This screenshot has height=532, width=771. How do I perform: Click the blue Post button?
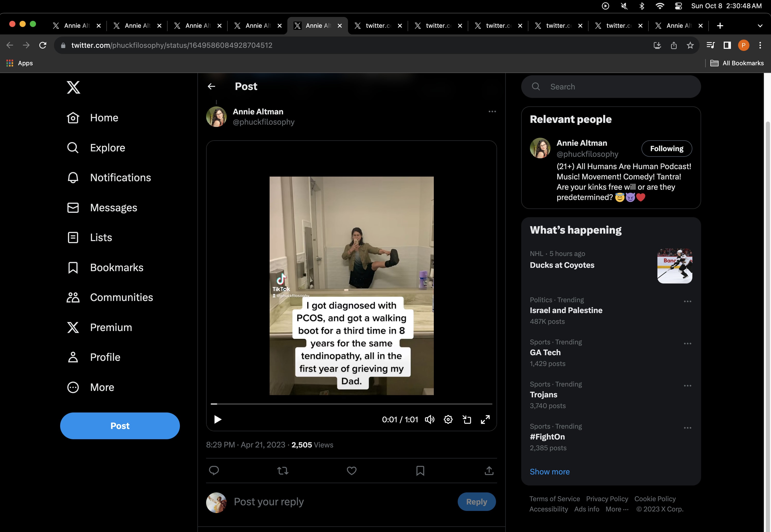120,426
